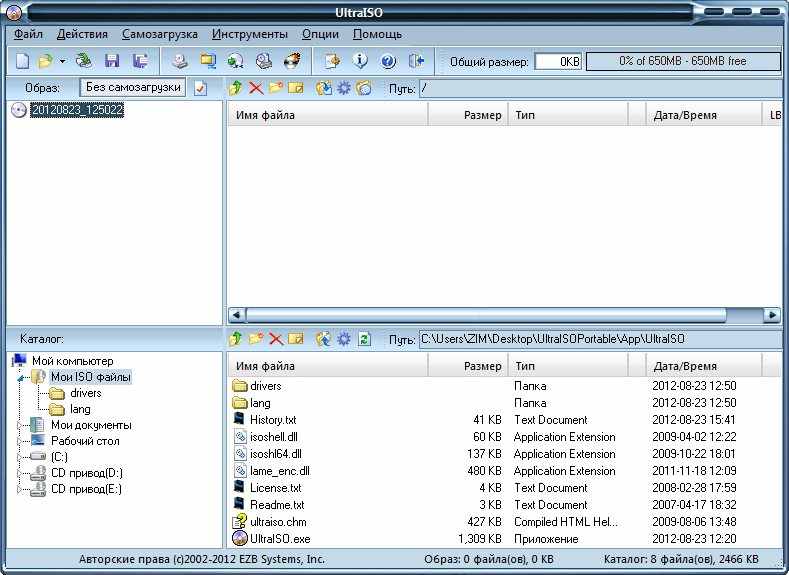Create a new image with the New icon
Screen dimensions: 789x575
[x=22, y=61]
